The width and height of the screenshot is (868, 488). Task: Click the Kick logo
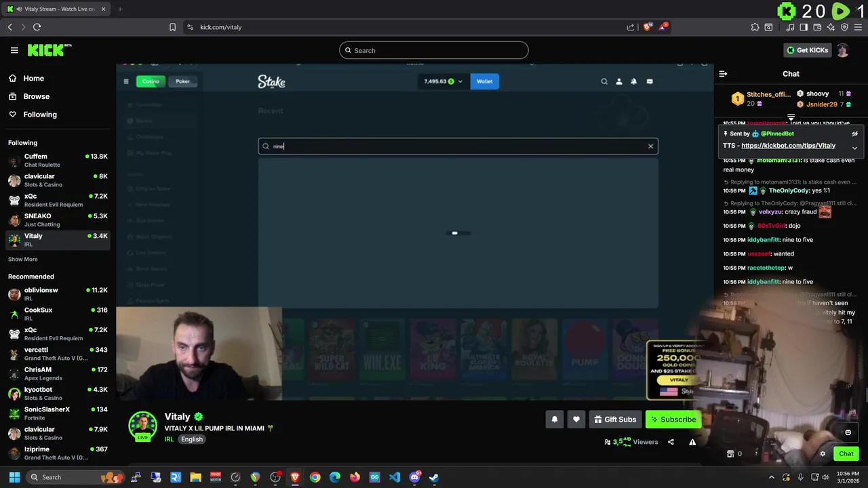click(49, 50)
